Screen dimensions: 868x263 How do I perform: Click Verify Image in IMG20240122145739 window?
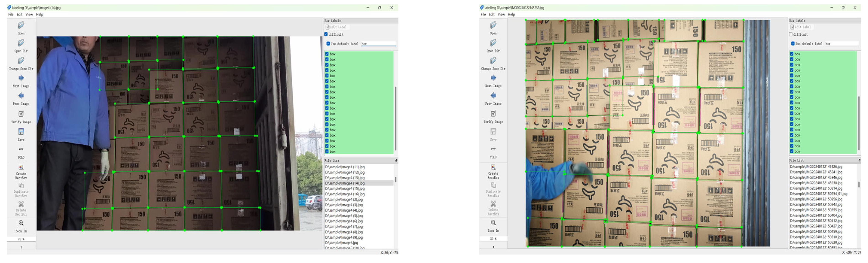[493, 114]
